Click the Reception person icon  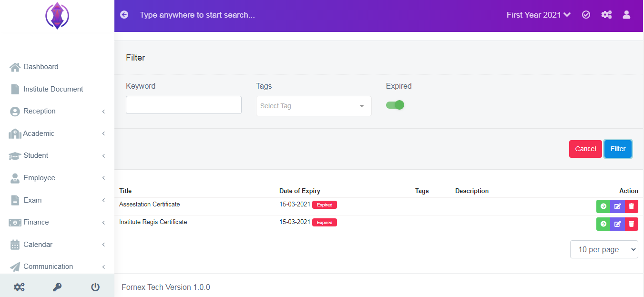pos(15,111)
